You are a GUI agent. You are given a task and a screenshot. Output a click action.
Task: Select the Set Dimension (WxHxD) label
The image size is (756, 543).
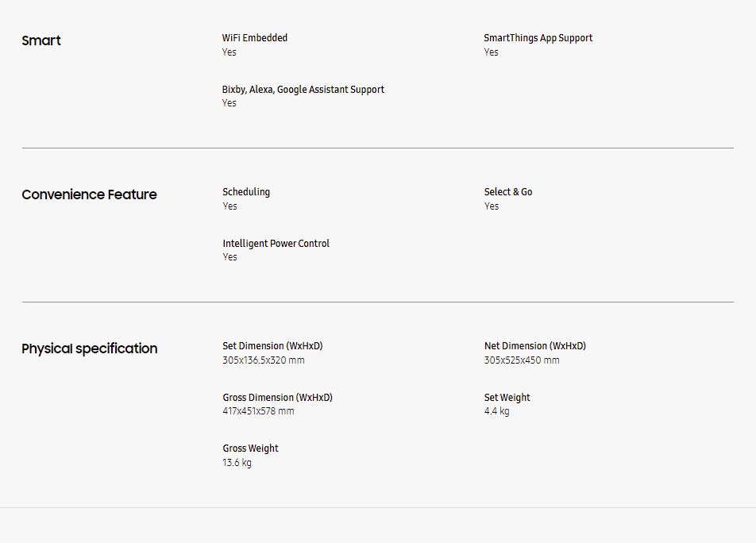pos(272,346)
